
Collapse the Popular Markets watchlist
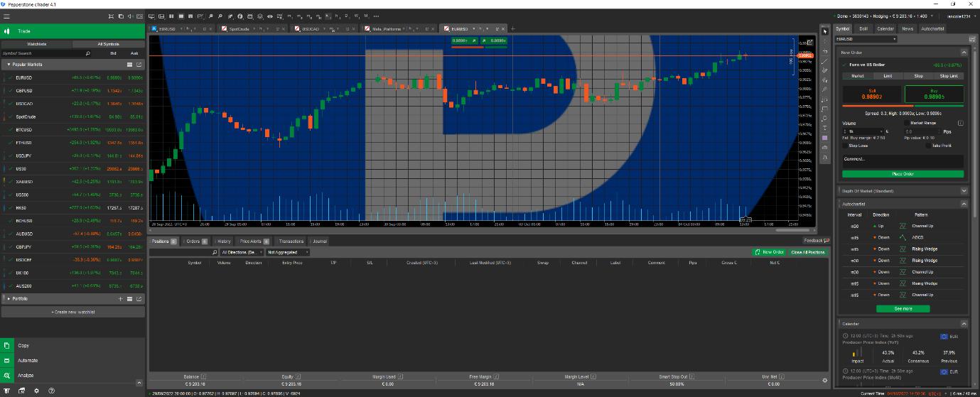[x=7, y=65]
